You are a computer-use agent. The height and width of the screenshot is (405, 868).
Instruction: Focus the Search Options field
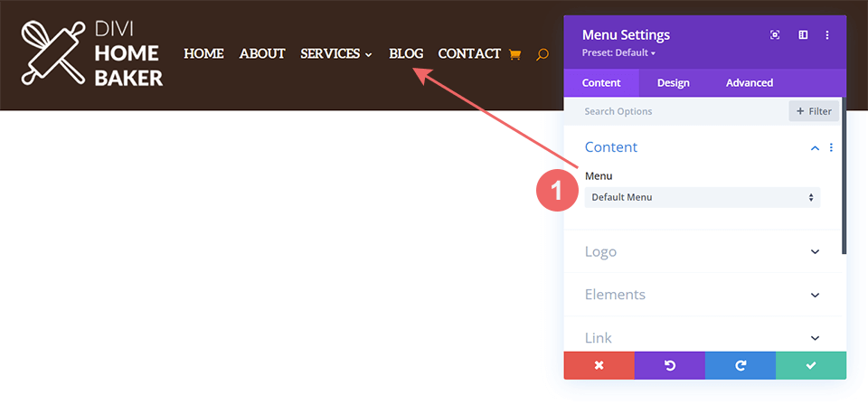coord(676,111)
